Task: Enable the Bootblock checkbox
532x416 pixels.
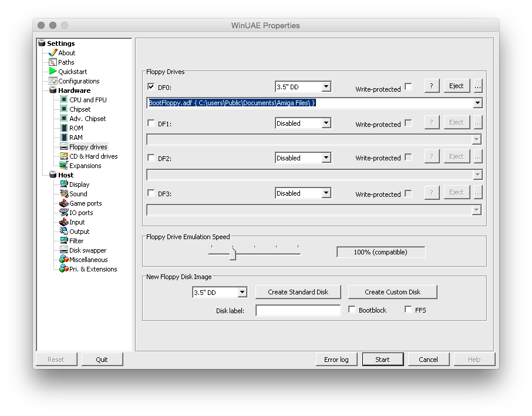Action: 352,310
